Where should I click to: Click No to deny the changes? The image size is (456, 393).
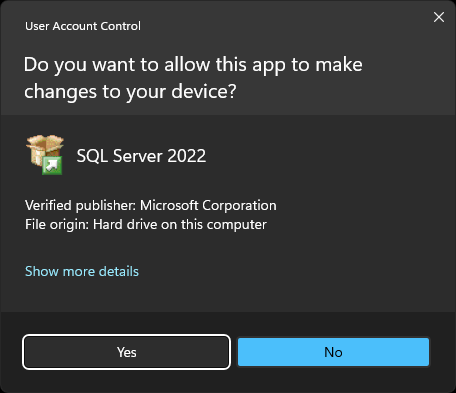[333, 352]
